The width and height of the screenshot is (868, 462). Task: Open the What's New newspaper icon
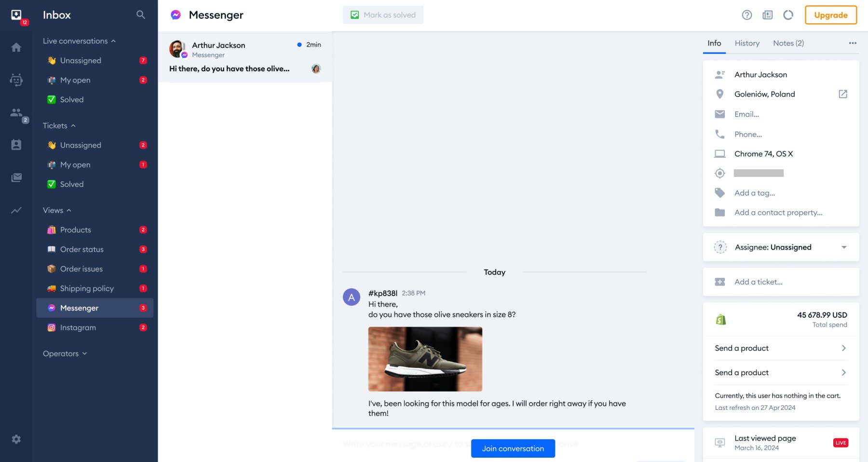pyautogui.click(x=767, y=15)
